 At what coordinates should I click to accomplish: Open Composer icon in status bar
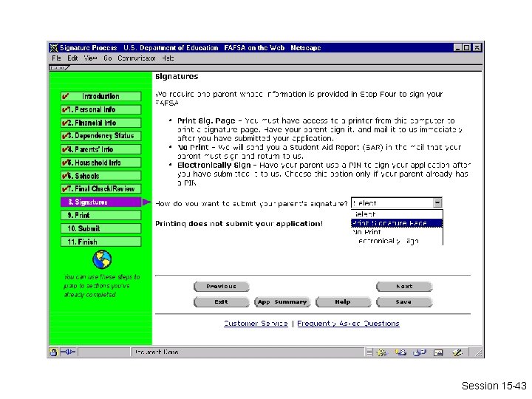(x=457, y=352)
